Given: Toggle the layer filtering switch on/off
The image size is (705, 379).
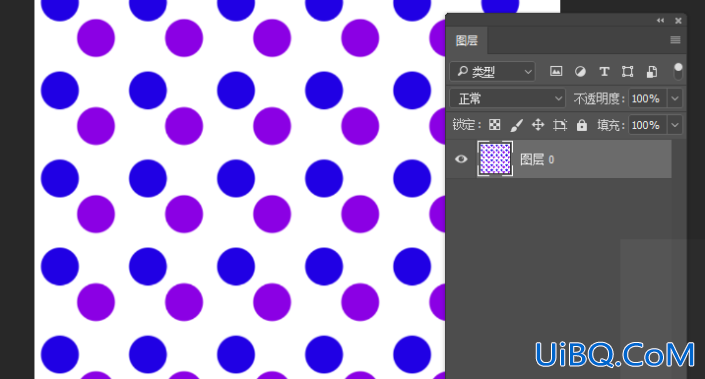Looking at the screenshot, I should pos(678,71).
